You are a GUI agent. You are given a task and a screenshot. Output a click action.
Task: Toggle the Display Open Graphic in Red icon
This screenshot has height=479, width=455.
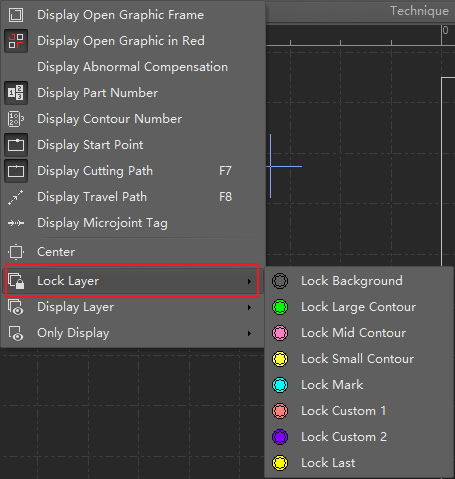(16, 41)
